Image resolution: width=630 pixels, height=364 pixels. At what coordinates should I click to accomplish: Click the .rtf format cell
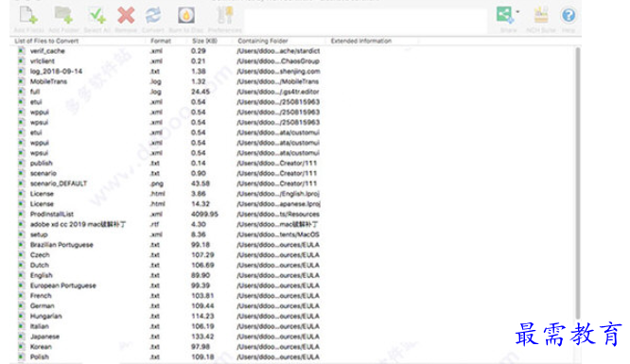tap(155, 224)
